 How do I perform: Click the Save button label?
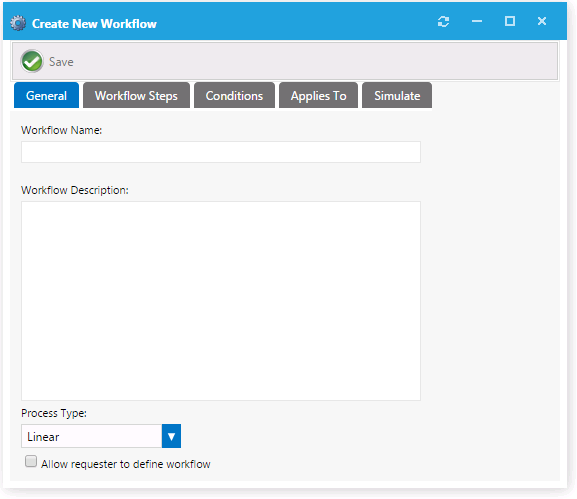[x=61, y=62]
